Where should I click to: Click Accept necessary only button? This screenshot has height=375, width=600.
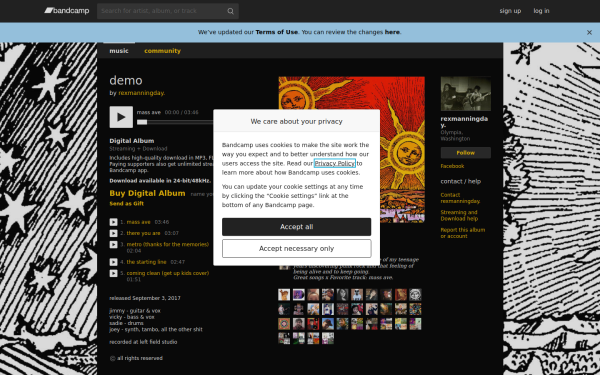(x=297, y=249)
